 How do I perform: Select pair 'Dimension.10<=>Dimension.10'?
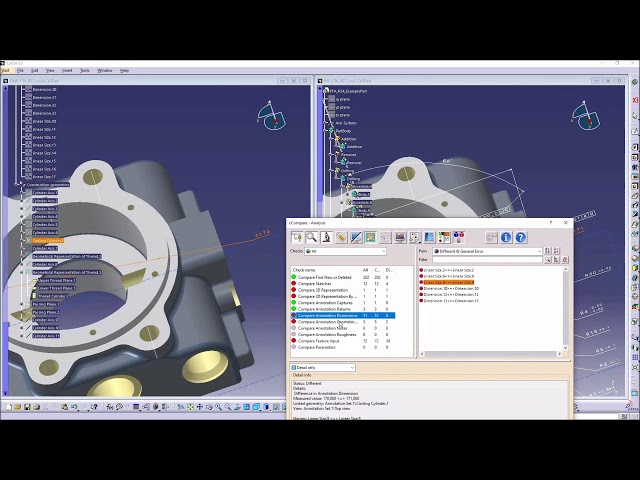tap(451, 288)
